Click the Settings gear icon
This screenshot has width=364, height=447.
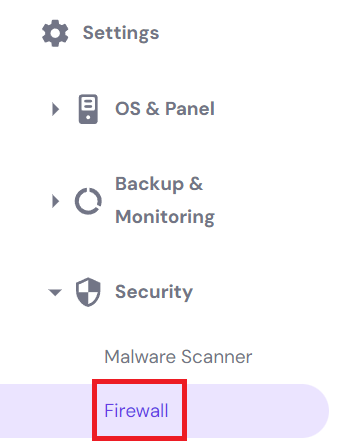(x=55, y=33)
